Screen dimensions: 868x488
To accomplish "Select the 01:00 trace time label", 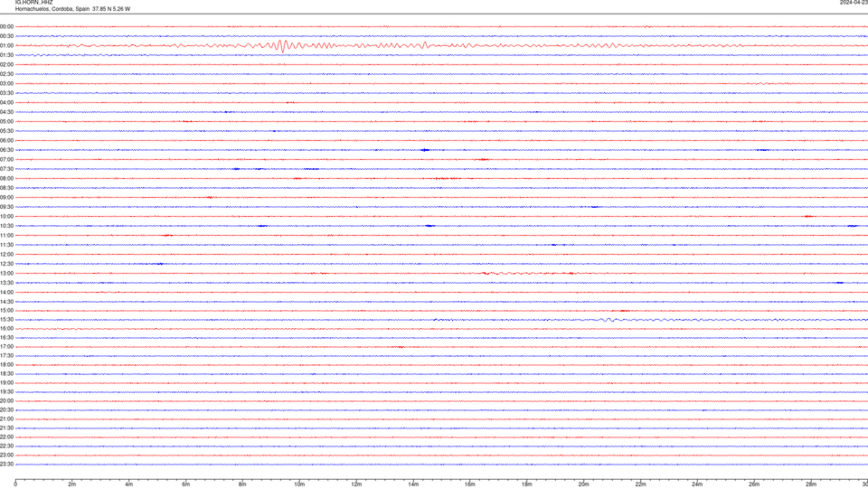I will (x=6, y=45).
